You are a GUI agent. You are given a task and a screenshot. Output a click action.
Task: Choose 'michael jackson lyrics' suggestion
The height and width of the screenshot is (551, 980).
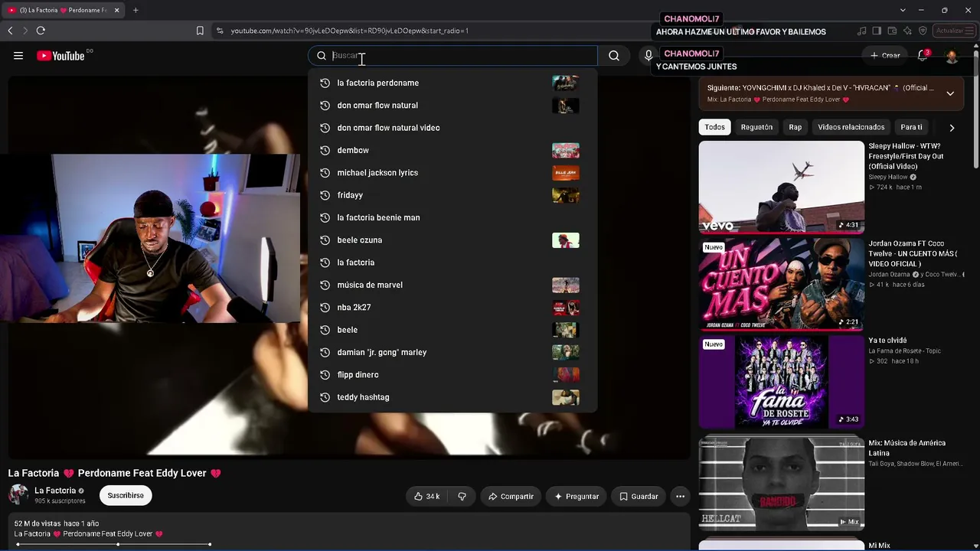click(x=452, y=173)
